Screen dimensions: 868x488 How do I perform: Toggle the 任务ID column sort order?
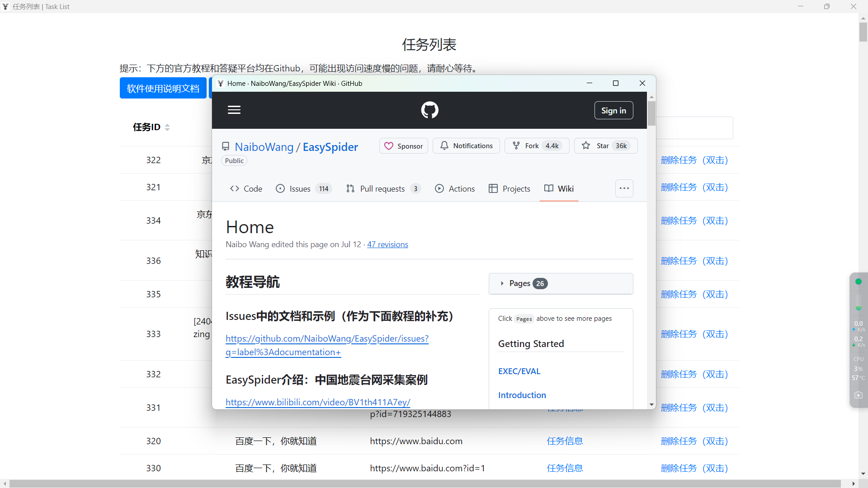point(167,127)
